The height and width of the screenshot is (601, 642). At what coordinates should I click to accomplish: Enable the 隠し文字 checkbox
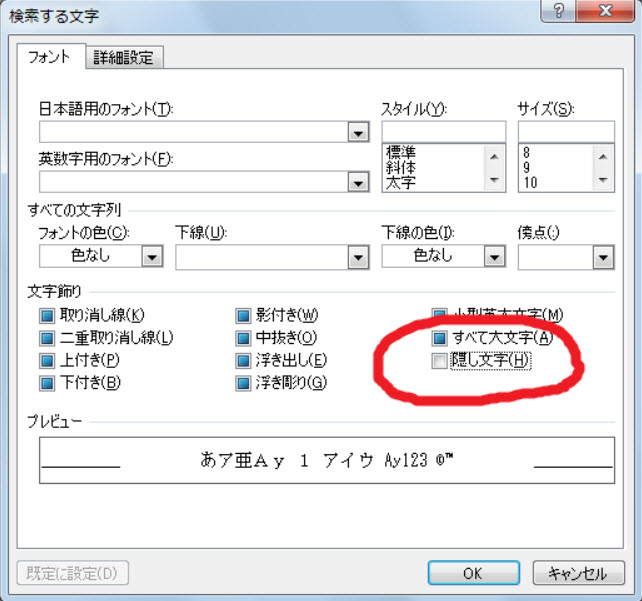(x=439, y=361)
